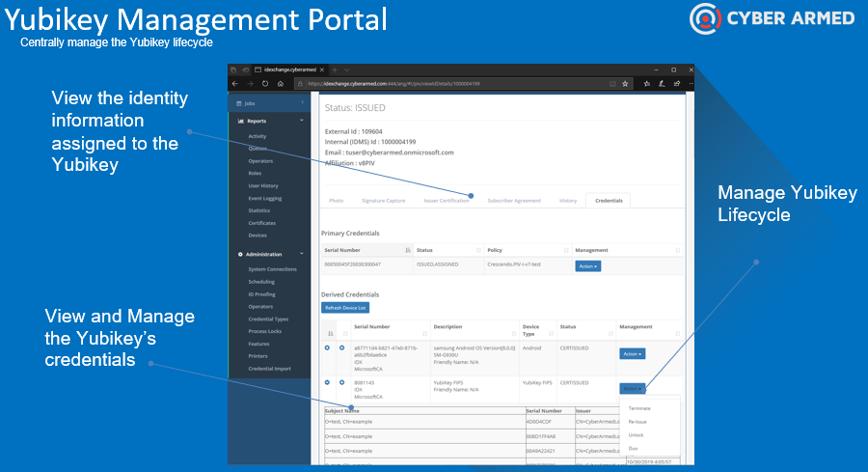
Task: Click the browser back arrow
Action: pos(236,84)
